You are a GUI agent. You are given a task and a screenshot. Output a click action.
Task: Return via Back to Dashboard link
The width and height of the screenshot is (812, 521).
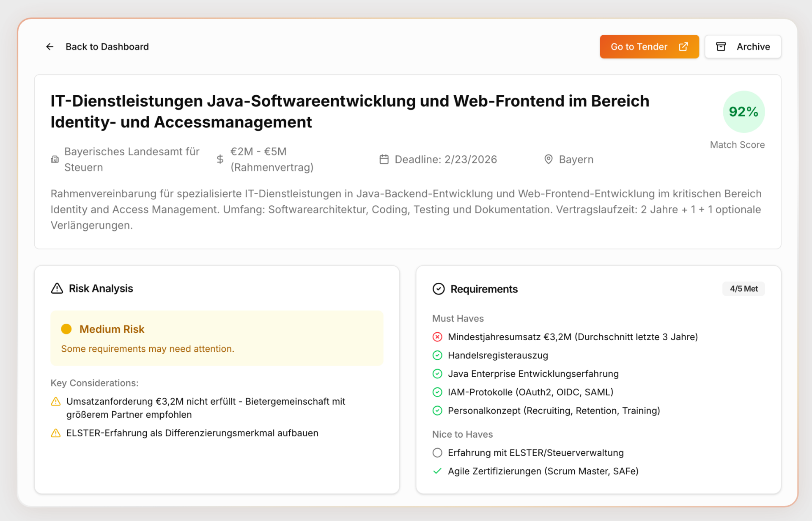coord(107,47)
